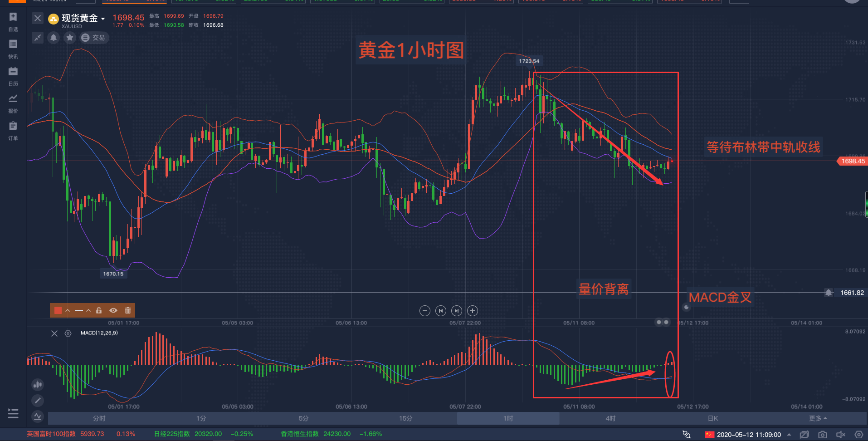Toggle drawing visibility with the eye icon
Viewport: 868px width, 441px height.
coord(113,310)
